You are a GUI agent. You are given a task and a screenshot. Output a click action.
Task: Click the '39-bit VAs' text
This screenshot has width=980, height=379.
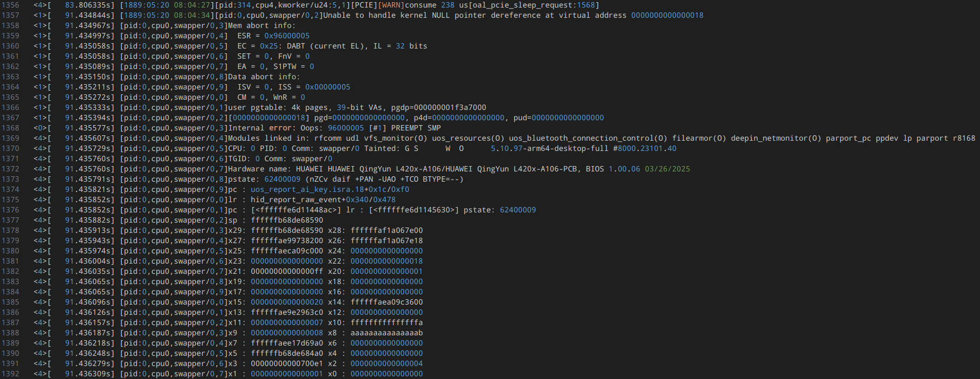[x=360, y=107]
